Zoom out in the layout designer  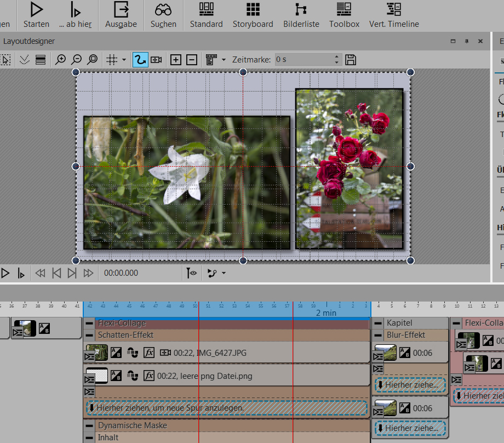77,60
